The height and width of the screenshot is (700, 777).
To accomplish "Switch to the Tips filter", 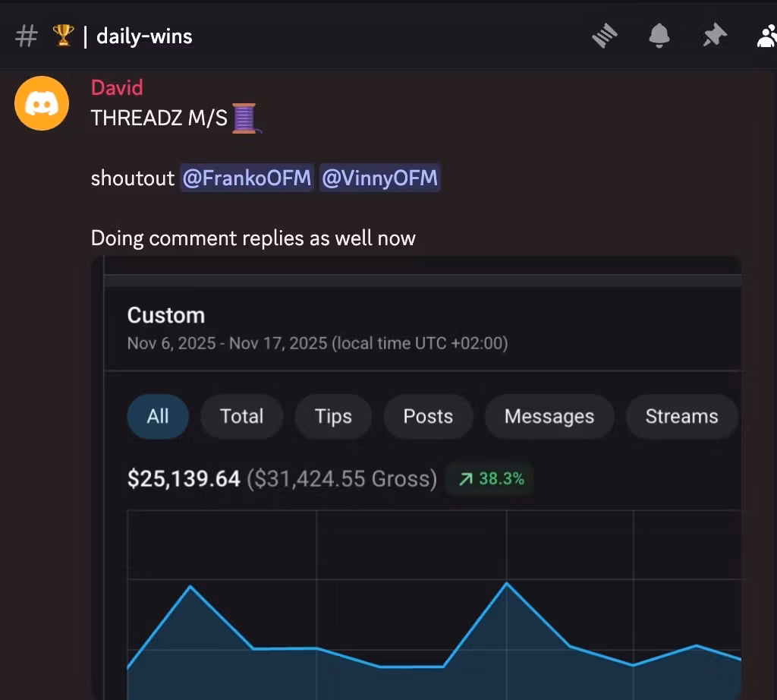I will pyautogui.click(x=333, y=416).
